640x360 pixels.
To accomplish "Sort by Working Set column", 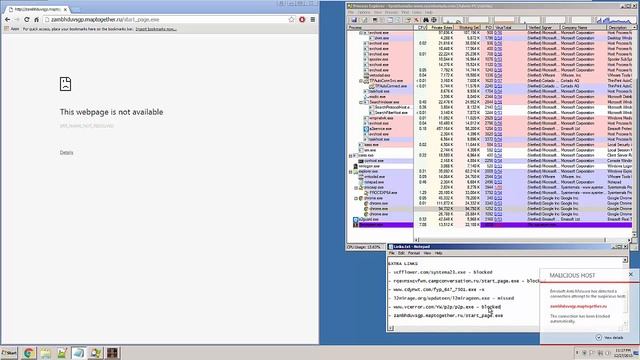I will tap(468, 27).
